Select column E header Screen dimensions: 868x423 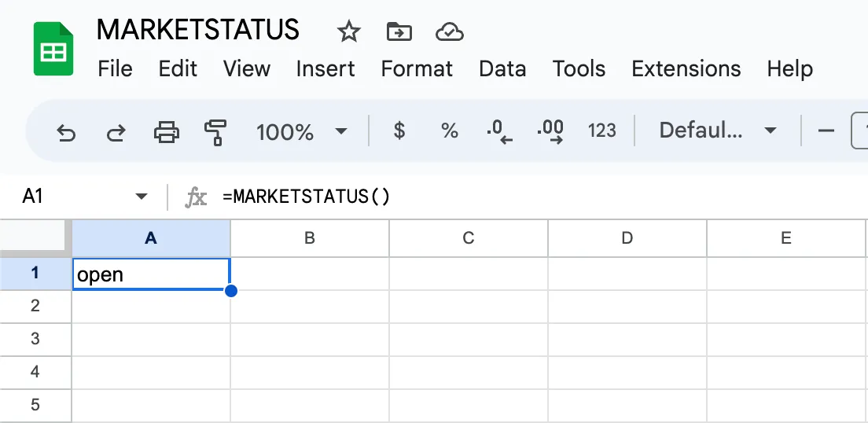tap(786, 238)
